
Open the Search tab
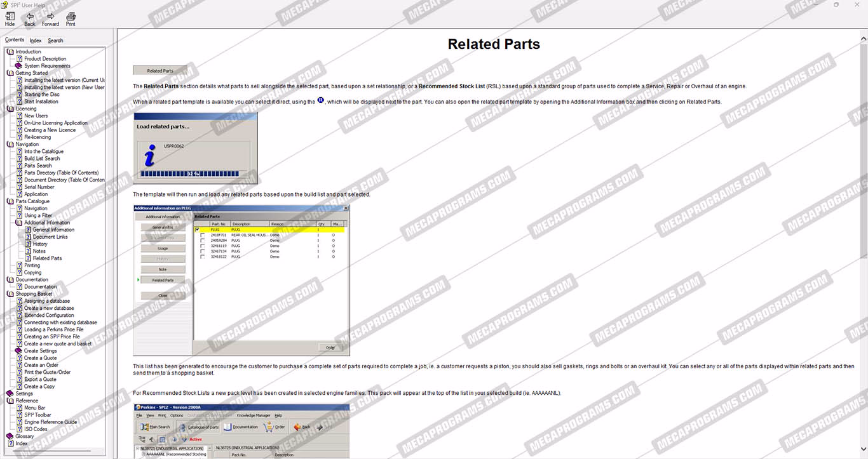[x=55, y=41]
